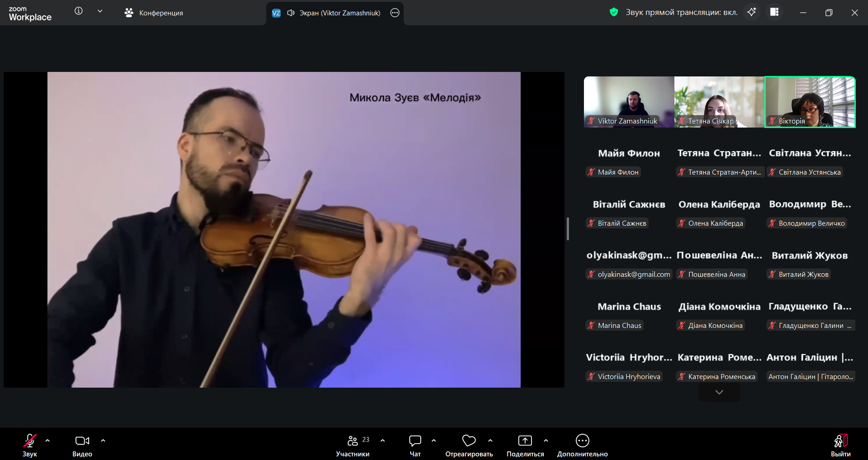Screen dimensions: 868x460
Task: Click the Выйти leave button
Action: pos(840,446)
